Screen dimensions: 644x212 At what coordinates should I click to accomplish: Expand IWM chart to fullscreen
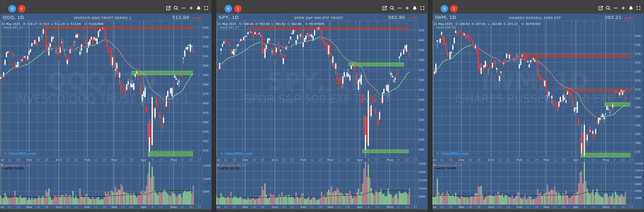click(638, 8)
